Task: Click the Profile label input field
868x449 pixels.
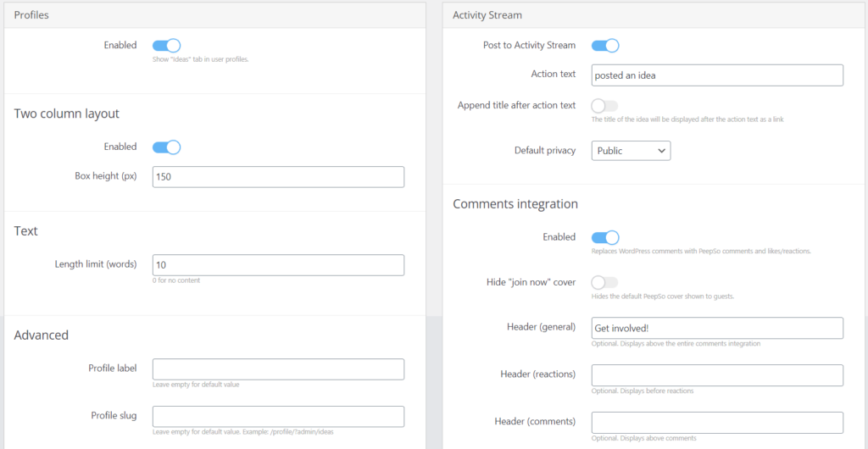Action: [278, 369]
